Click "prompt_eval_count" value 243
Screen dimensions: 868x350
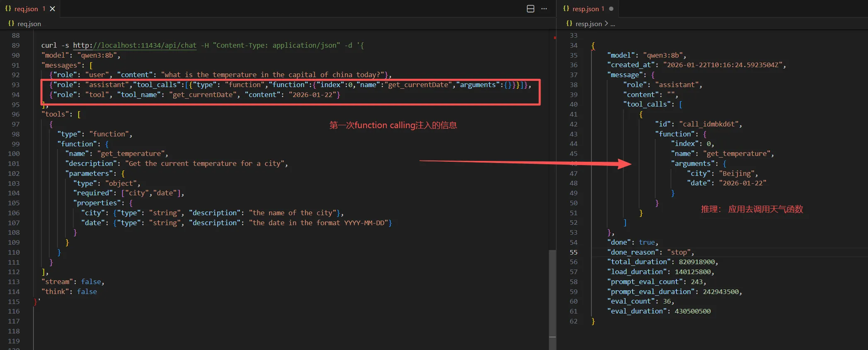point(696,282)
